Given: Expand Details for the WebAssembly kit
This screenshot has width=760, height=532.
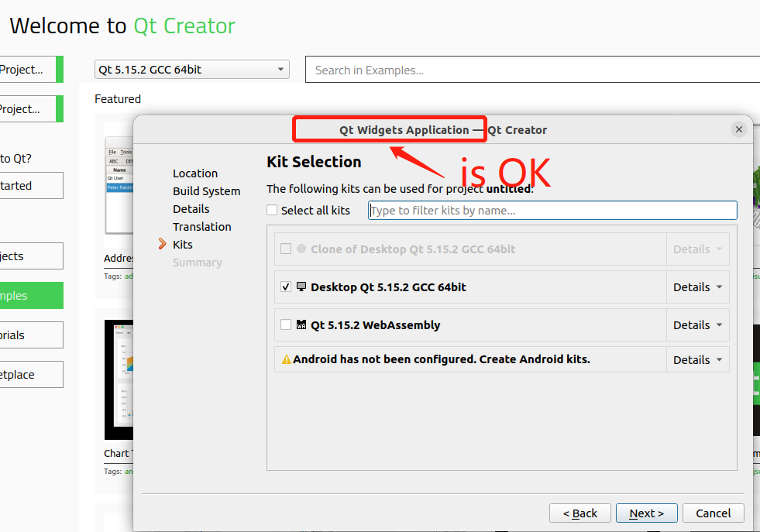Looking at the screenshot, I should coord(697,324).
